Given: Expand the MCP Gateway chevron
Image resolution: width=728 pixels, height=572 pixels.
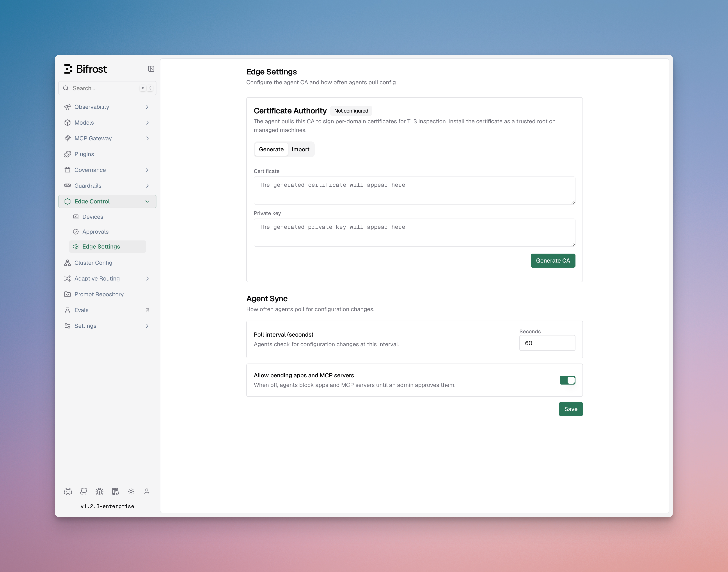Looking at the screenshot, I should pyautogui.click(x=147, y=138).
